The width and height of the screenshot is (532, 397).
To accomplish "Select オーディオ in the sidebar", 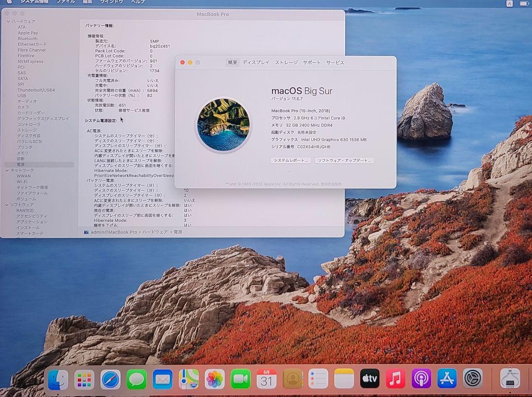I will (27, 101).
